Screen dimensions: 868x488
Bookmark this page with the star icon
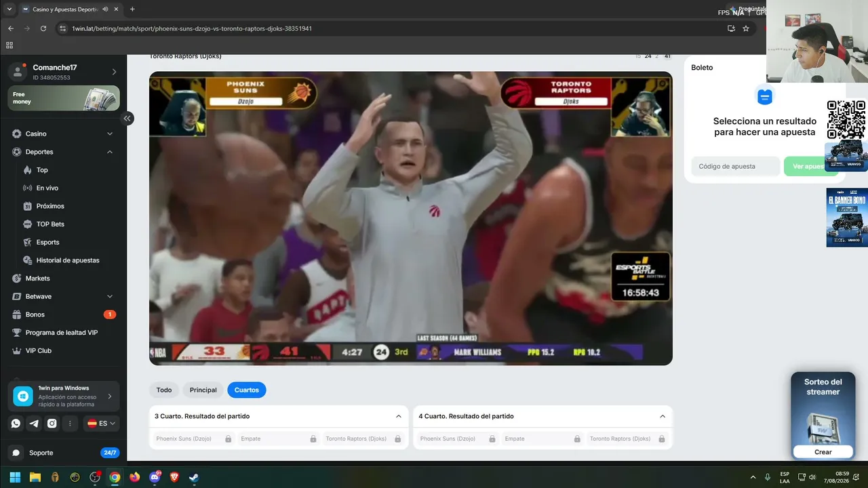click(746, 28)
